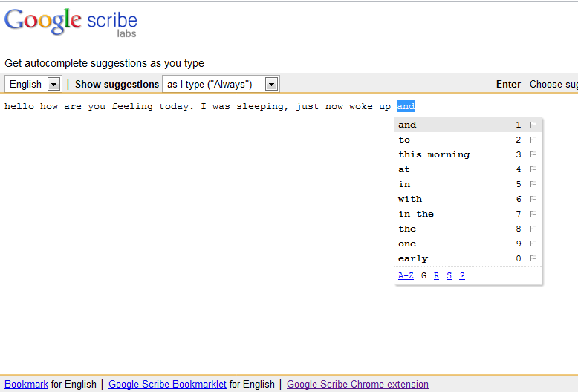The width and height of the screenshot is (578, 392).
Task: Click the "Show suggestions" label
Action: pos(117,85)
